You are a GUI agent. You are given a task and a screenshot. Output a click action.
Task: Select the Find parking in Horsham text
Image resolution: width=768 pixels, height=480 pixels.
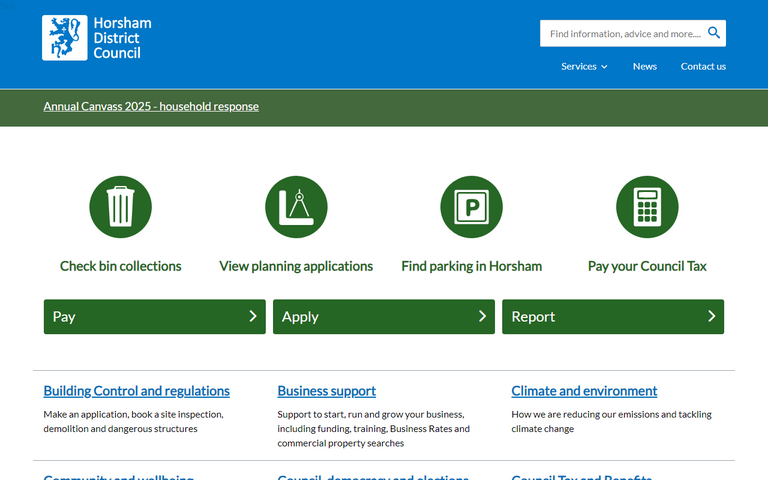[x=471, y=266]
